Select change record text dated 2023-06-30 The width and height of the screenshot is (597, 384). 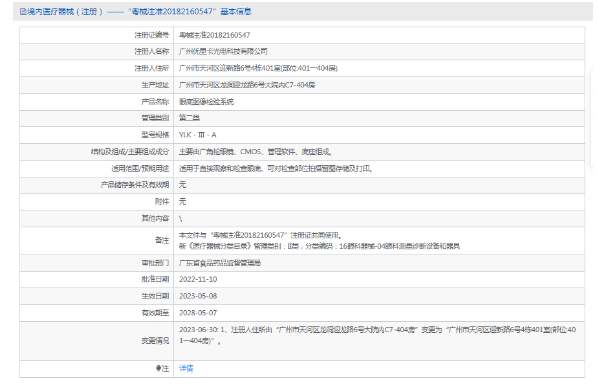pos(377,335)
